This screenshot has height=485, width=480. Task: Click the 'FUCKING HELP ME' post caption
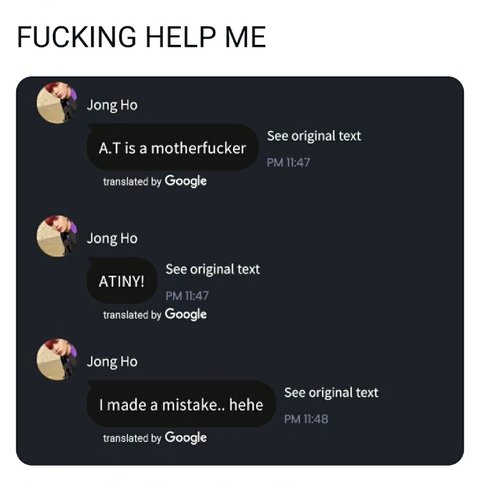tap(141, 37)
